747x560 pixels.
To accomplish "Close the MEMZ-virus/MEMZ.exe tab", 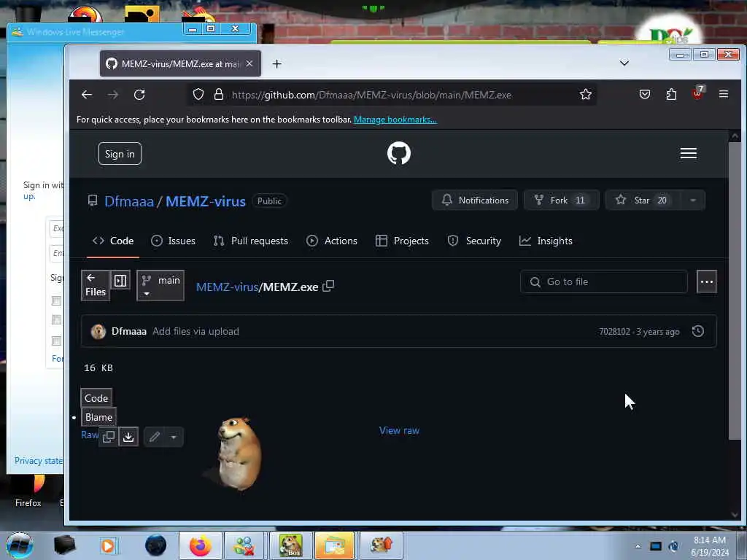I will (x=249, y=63).
